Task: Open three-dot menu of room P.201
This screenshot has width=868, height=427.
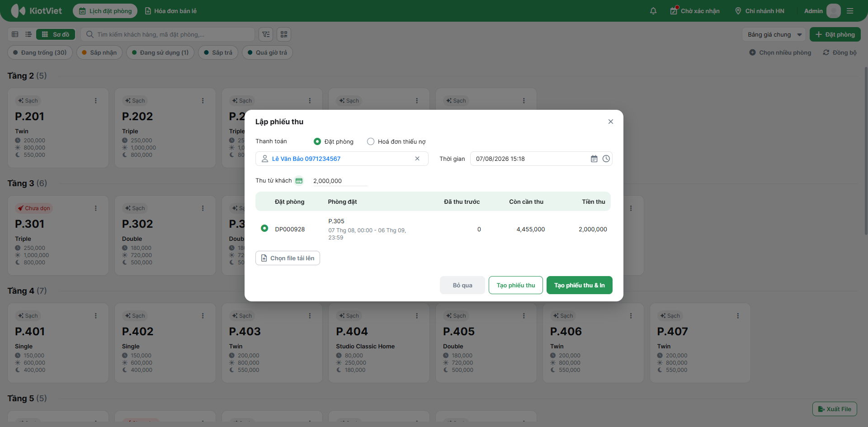Action: 95,101
